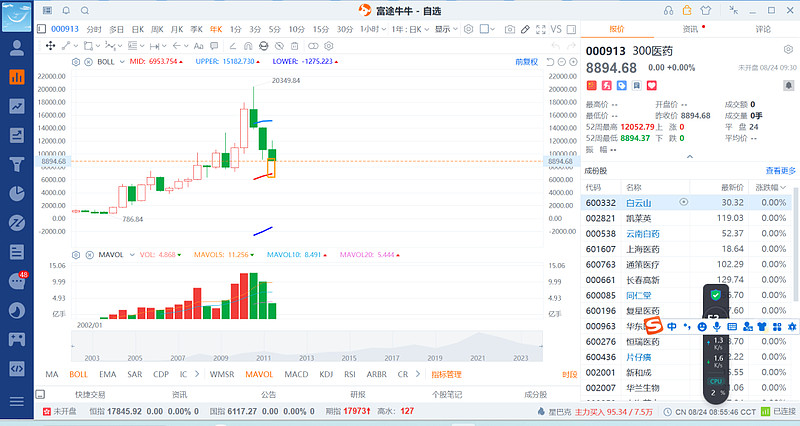Click the chart overview timeline slider
The height and width of the screenshot is (426, 800).
307,346
